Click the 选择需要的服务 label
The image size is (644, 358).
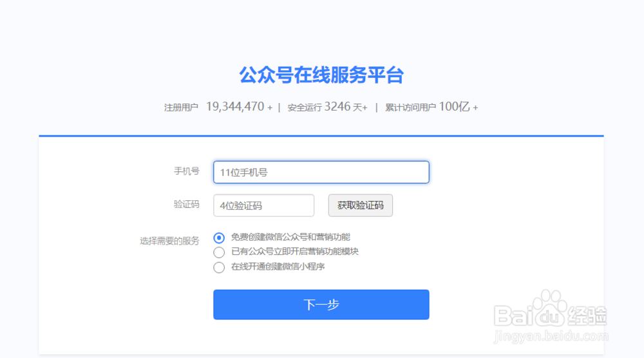(169, 241)
